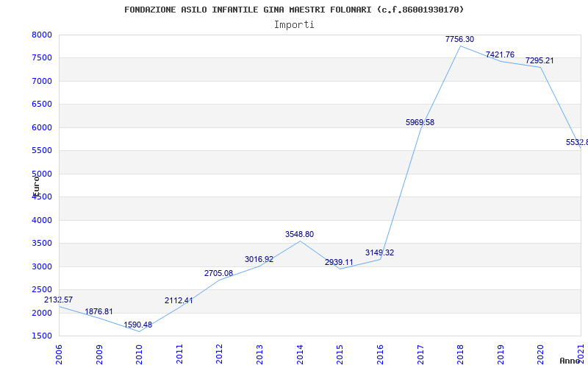Click x-axis year 2006
588x368 pixels.
59,355
